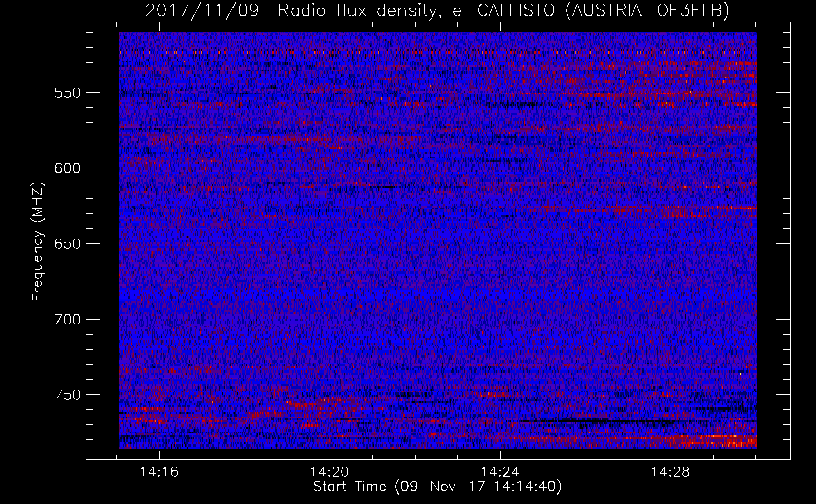Screen dimensions: 816x504
Task: Click the plot title 'Radio flux density, e-CALLISTO'
Action: pyautogui.click(x=416, y=10)
